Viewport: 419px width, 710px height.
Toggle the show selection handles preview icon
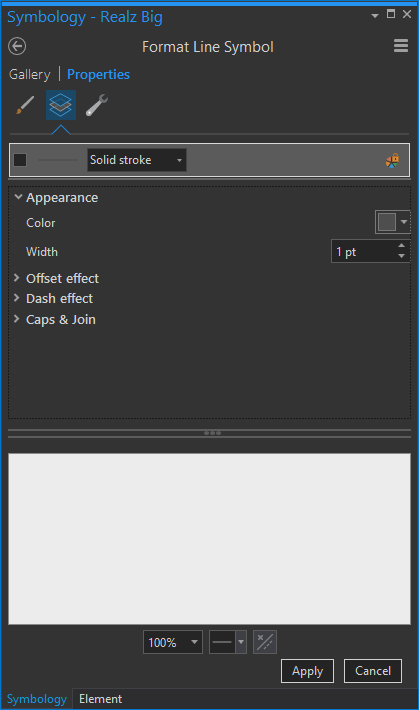265,642
